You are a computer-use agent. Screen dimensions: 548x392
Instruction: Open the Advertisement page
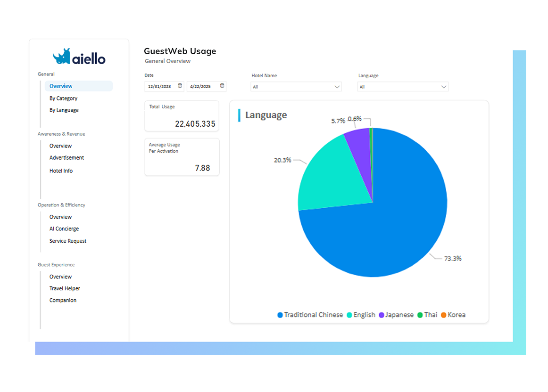pos(67,157)
